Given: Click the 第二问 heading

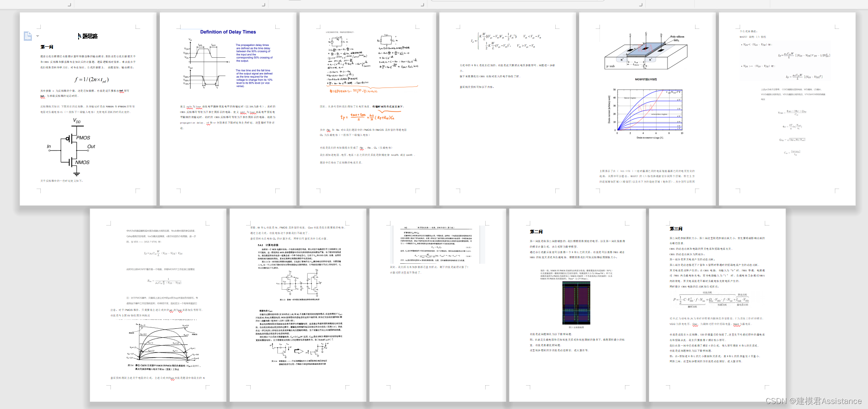Looking at the screenshot, I should [536, 231].
